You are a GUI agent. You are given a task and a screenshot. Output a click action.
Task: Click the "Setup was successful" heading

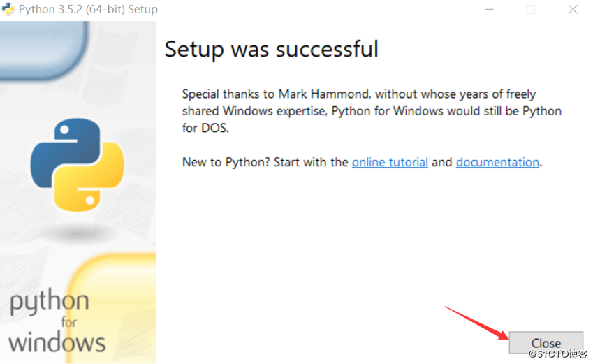271,50
